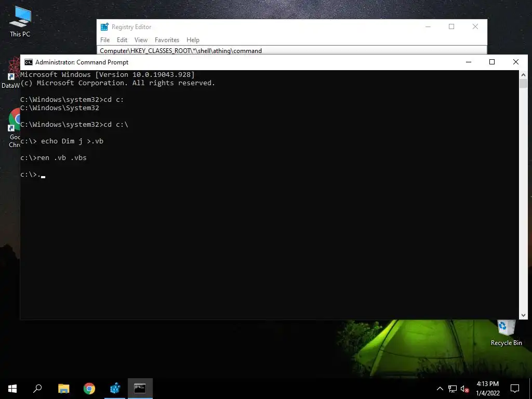Image resolution: width=532 pixels, height=399 pixels.
Task: Maximize the Command Prompt window
Action: coord(492,62)
